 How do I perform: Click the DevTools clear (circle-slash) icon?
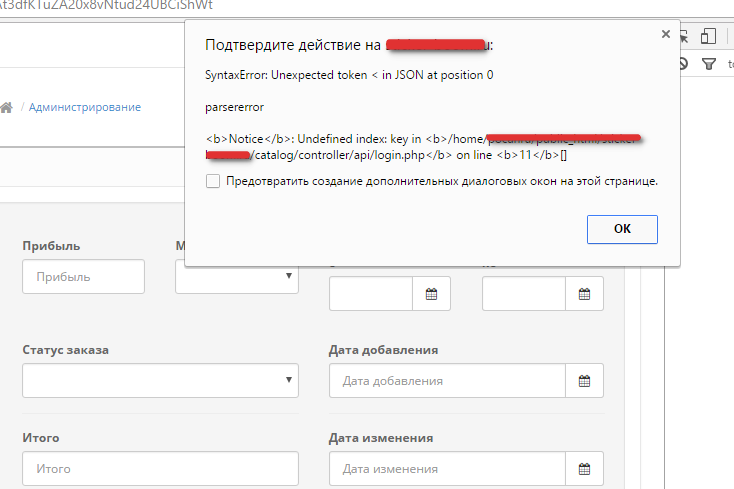pos(683,64)
